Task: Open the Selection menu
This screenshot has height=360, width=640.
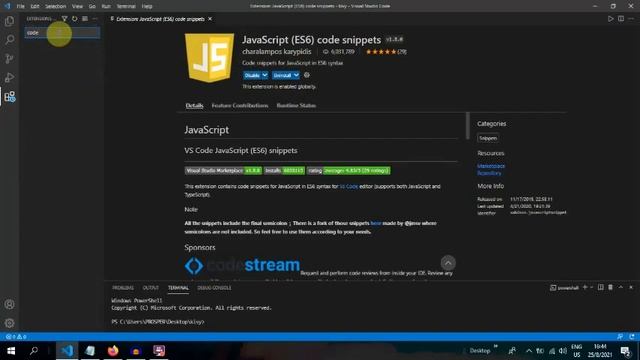Action: pos(56,6)
